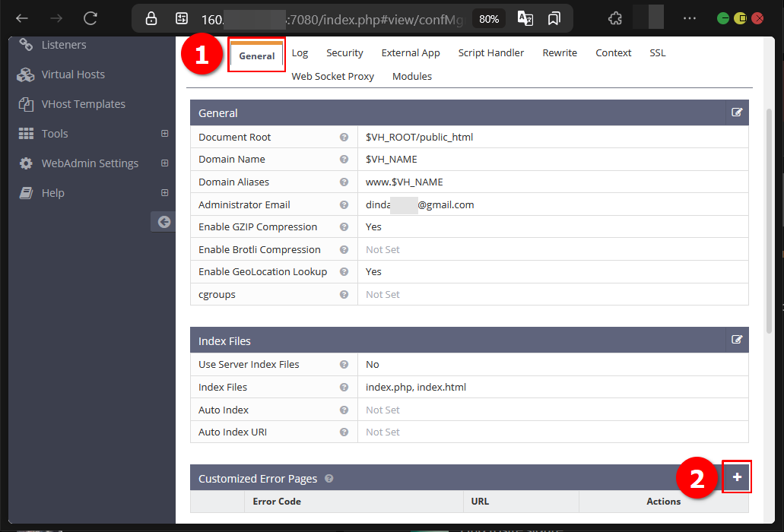Bookmark this page
The width and height of the screenshot is (784, 532).
pyautogui.click(x=554, y=18)
